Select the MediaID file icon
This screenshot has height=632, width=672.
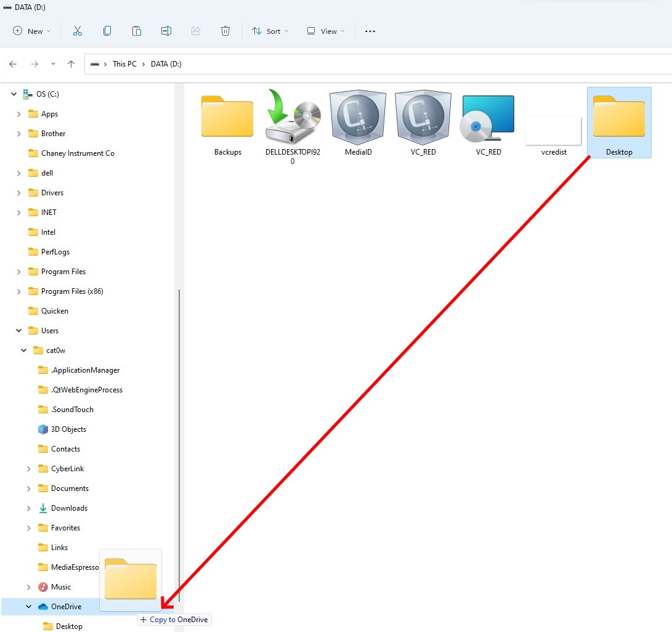pyautogui.click(x=358, y=117)
